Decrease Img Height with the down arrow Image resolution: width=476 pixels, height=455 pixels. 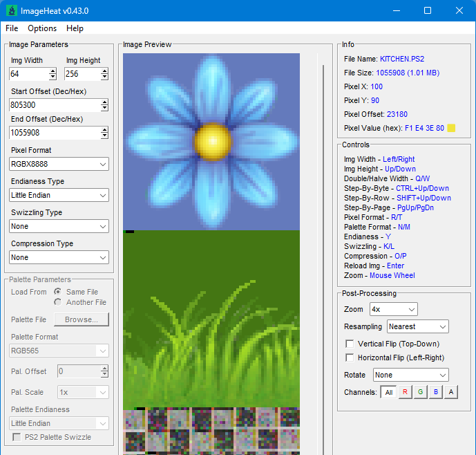105,77
